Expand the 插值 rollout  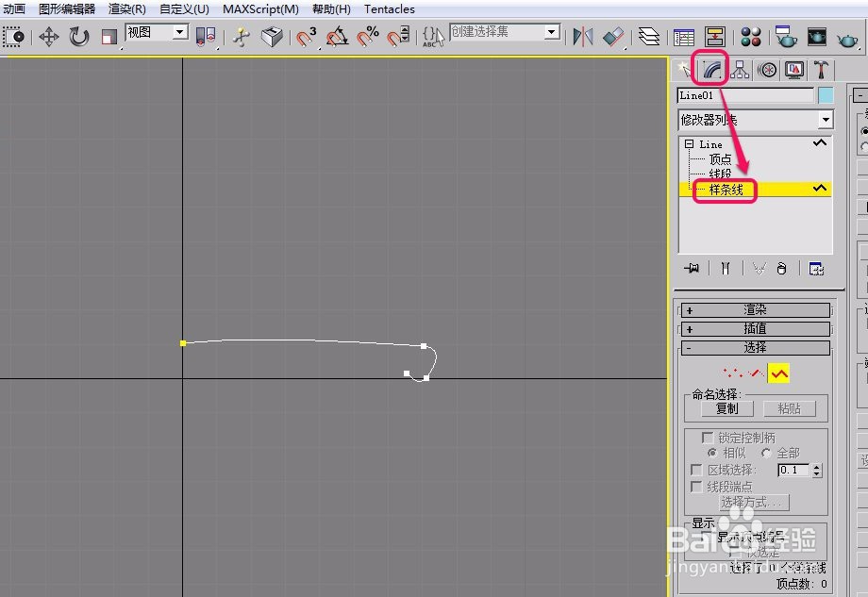[x=755, y=328]
